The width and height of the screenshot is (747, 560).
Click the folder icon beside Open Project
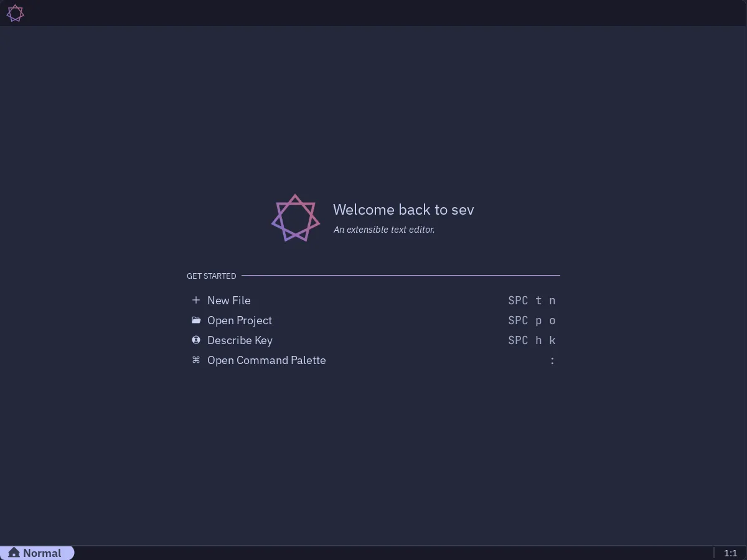[196, 320]
